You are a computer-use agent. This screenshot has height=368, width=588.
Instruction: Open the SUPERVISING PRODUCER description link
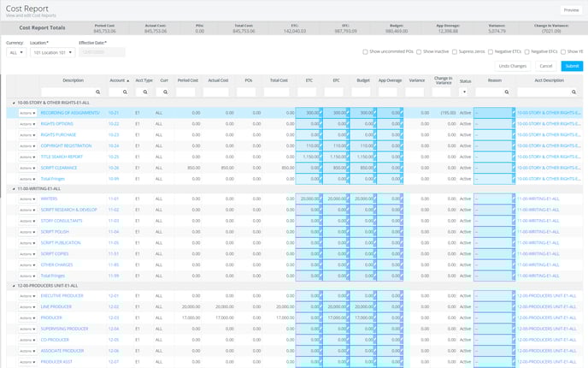[64, 329]
